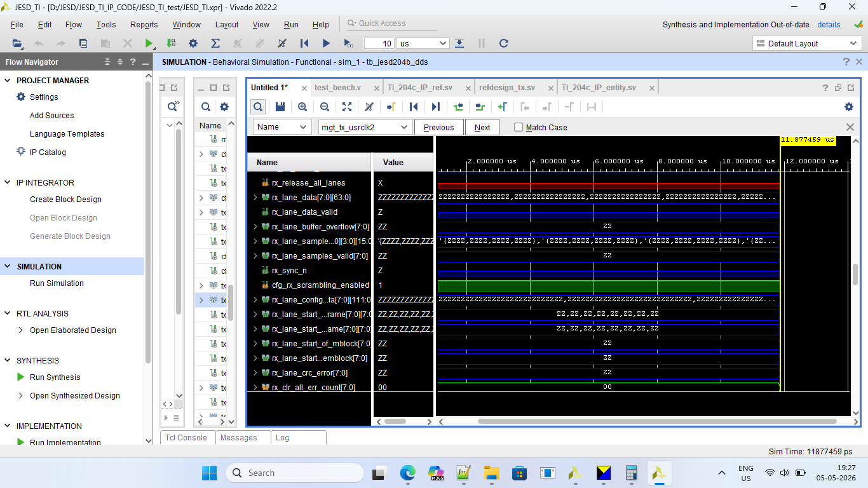Viewport: 868px width, 488px height.
Task: Close the waveform find bar
Action: 850,127
